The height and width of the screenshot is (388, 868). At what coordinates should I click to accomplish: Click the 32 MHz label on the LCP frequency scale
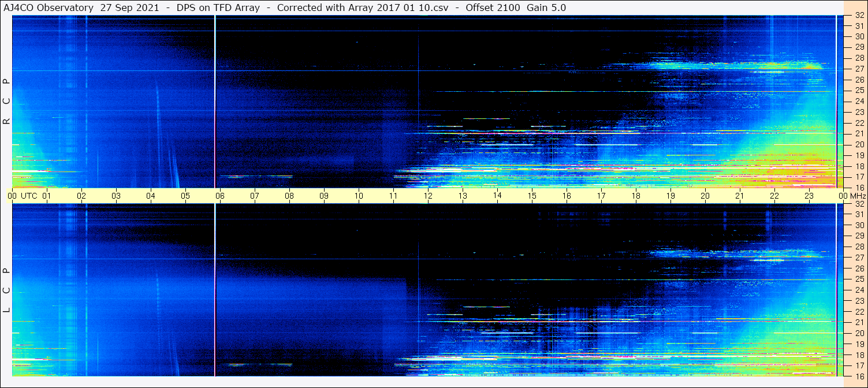(x=859, y=204)
